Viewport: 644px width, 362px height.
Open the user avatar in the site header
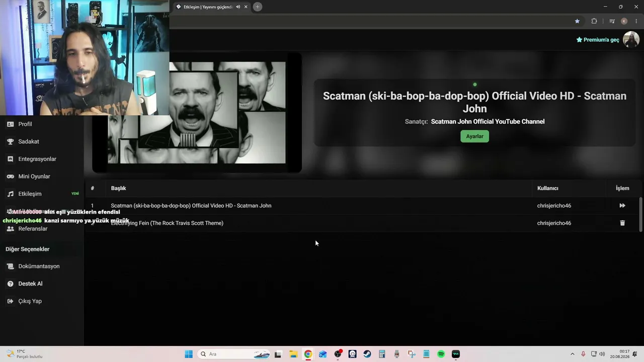point(631,39)
